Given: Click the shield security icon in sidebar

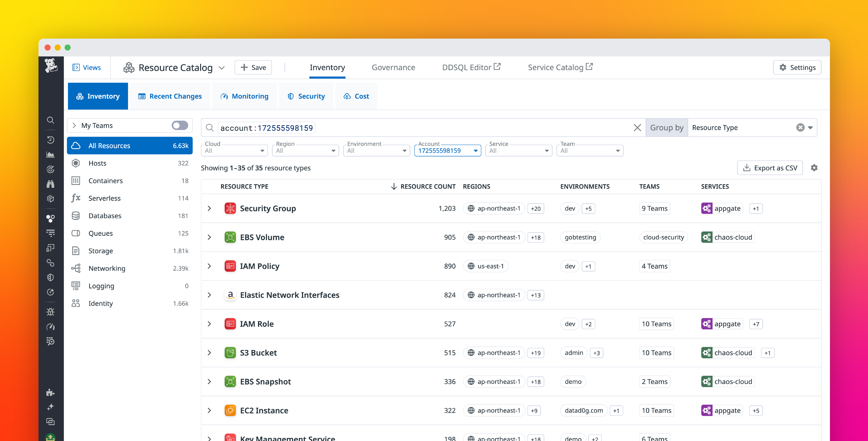Looking at the screenshot, I should pos(50,277).
